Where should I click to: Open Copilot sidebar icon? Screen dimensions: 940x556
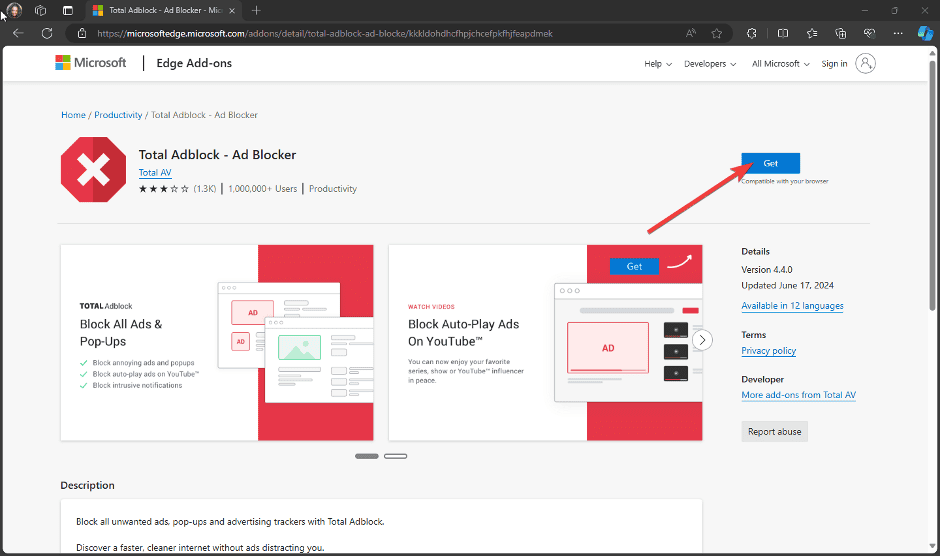tap(925, 33)
